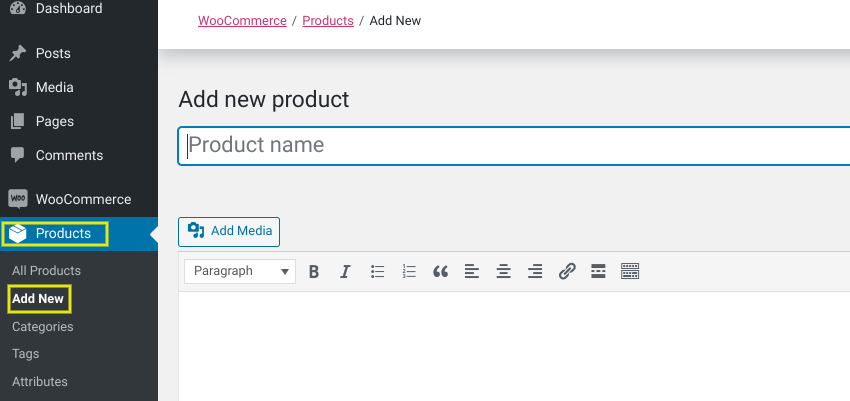
Task: Click 'Add New' breadcrumb text
Action: (x=395, y=21)
